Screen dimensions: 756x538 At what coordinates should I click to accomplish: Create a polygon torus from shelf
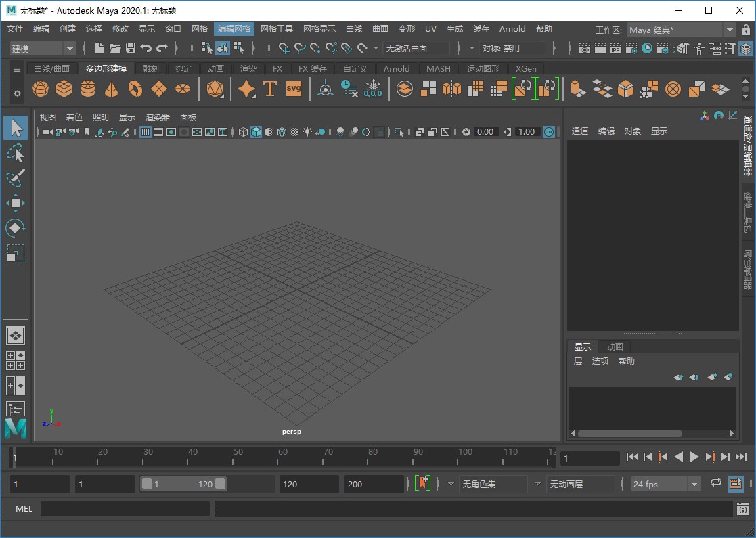[x=135, y=89]
